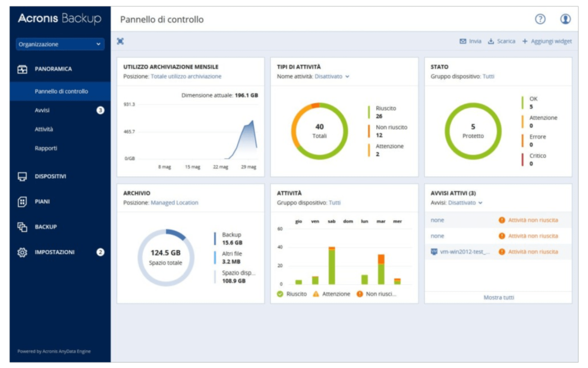The height and width of the screenshot is (368, 588).
Task: Select Attività in the sidebar menu
Action: (x=44, y=129)
